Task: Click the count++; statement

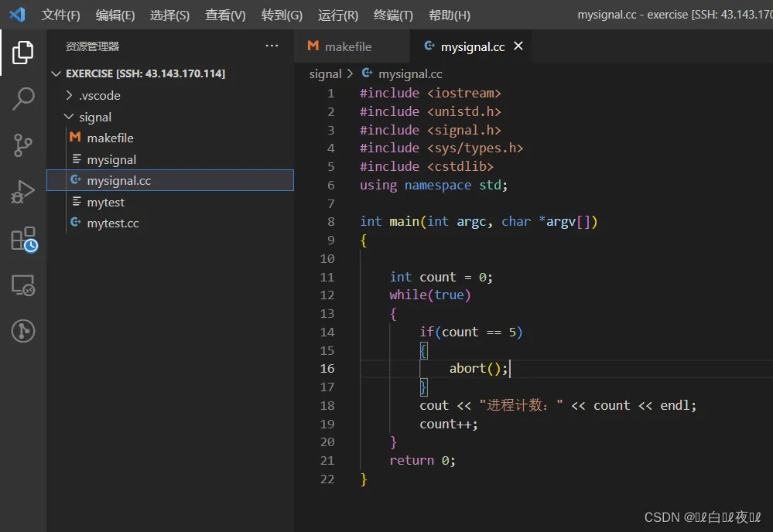Action: pyautogui.click(x=449, y=424)
